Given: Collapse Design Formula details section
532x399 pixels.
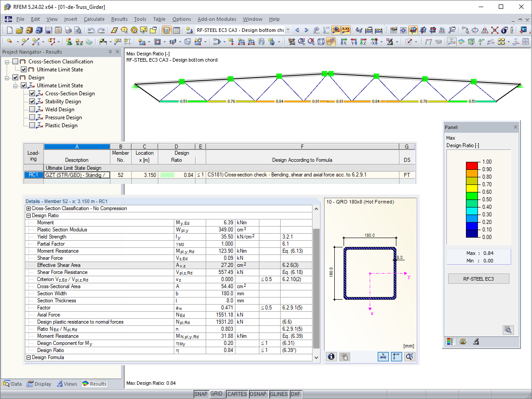Looking at the screenshot, I should (29, 357).
